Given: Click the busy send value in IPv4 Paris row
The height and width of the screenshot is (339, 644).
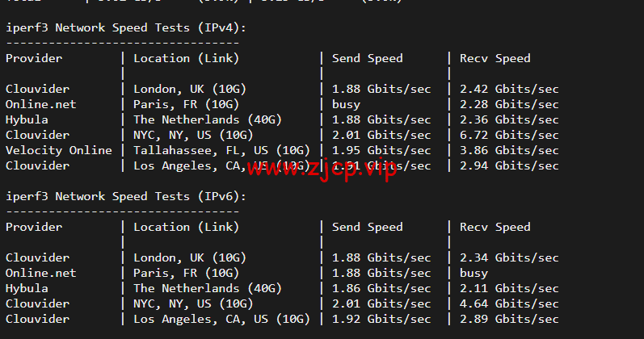Looking at the screenshot, I should [346, 105].
